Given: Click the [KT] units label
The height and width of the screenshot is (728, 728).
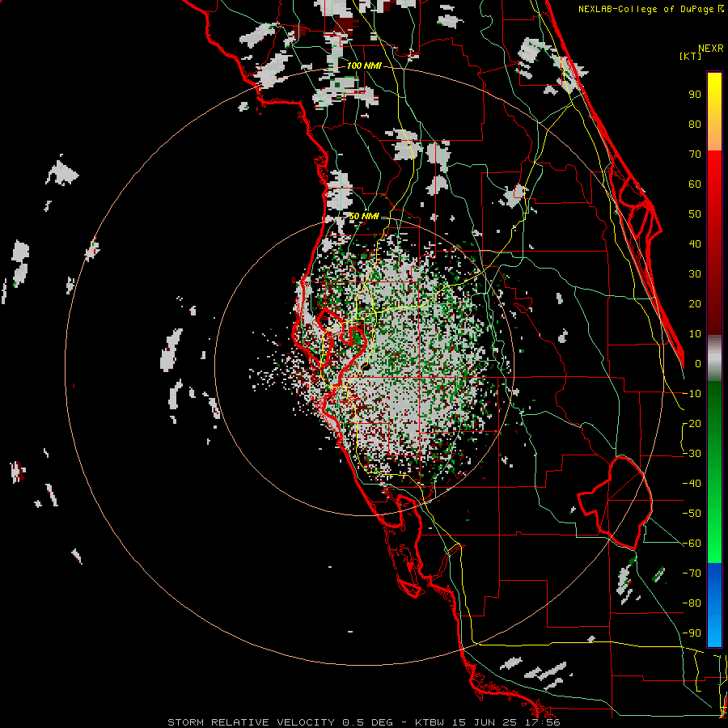Looking at the screenshot, I should [691, 56].
